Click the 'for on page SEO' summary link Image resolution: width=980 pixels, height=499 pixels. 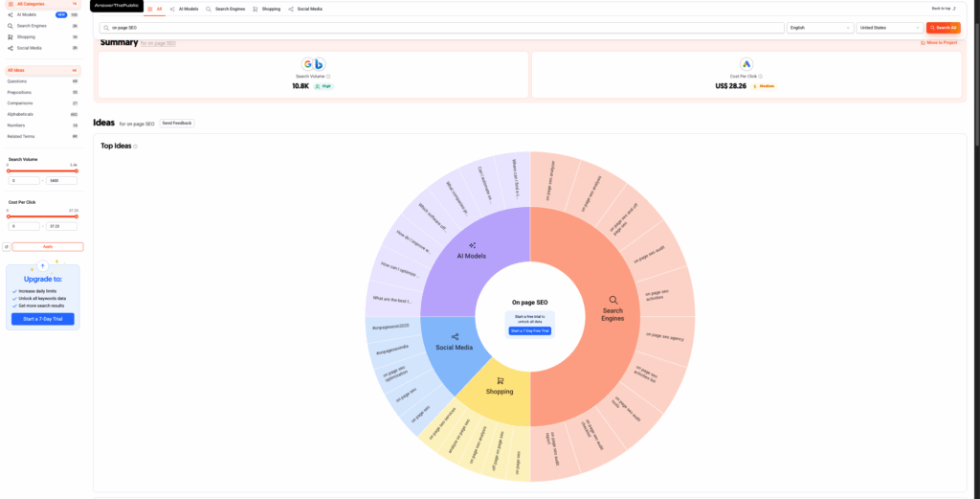[x=158, y=43]
